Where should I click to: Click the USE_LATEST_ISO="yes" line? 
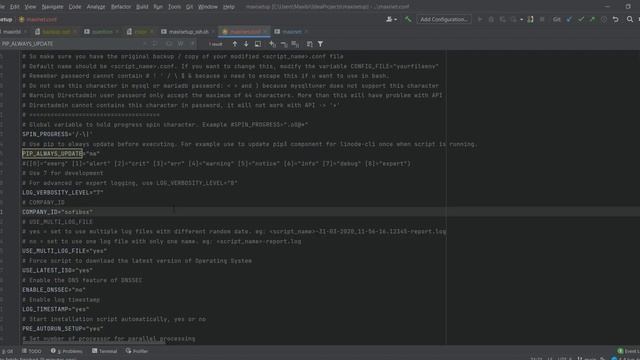coord(58,271)
